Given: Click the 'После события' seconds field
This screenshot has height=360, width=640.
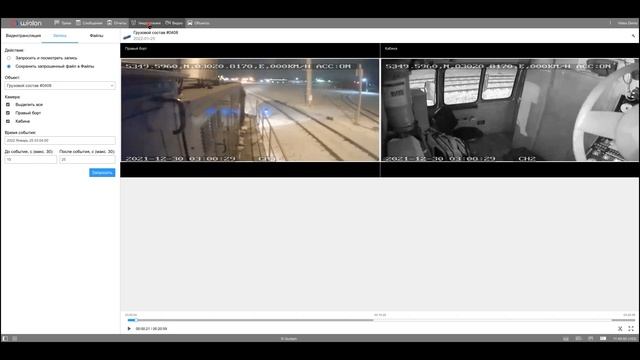Looking at the screenshot, I should point(87,160).
